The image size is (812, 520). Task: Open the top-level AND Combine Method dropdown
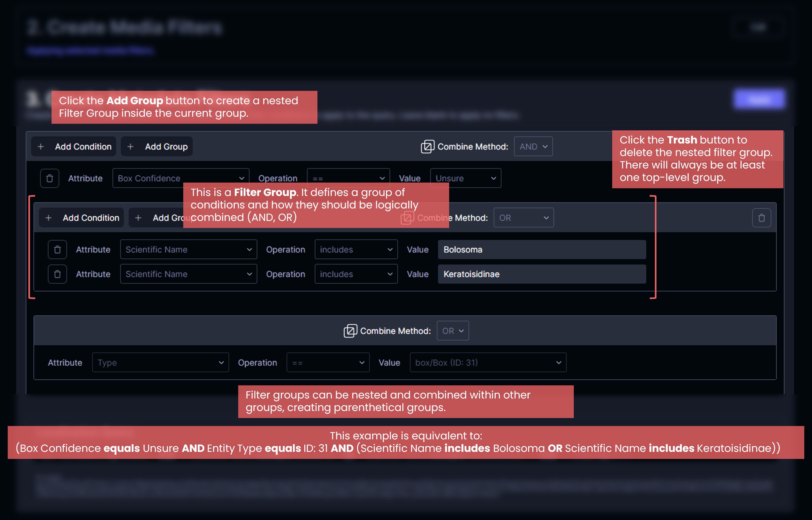point(533,146)
